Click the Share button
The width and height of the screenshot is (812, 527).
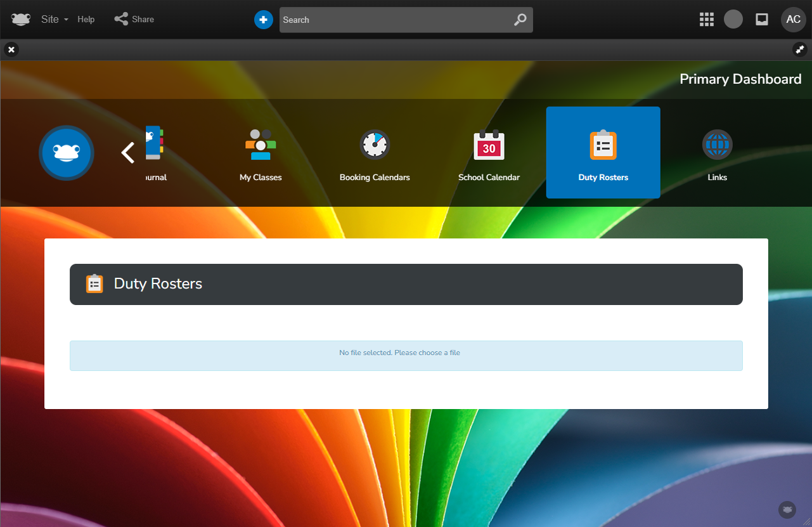tap(134, 19)
